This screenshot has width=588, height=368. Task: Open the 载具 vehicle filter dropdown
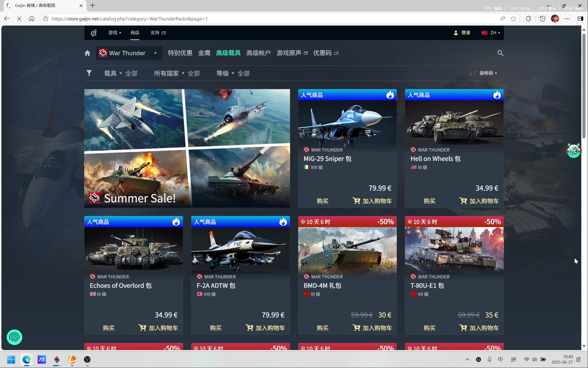click(113, 73)
